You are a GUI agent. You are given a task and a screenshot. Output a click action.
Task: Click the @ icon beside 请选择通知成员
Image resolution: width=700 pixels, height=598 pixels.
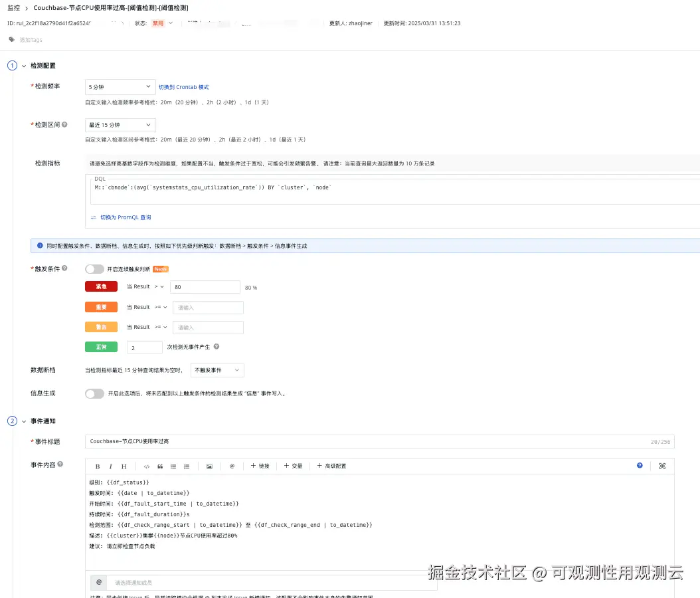point(99,582)
